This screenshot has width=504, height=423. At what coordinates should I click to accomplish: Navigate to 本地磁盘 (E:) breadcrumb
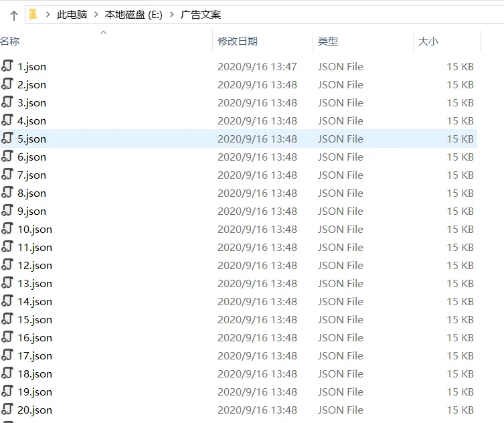134,15
